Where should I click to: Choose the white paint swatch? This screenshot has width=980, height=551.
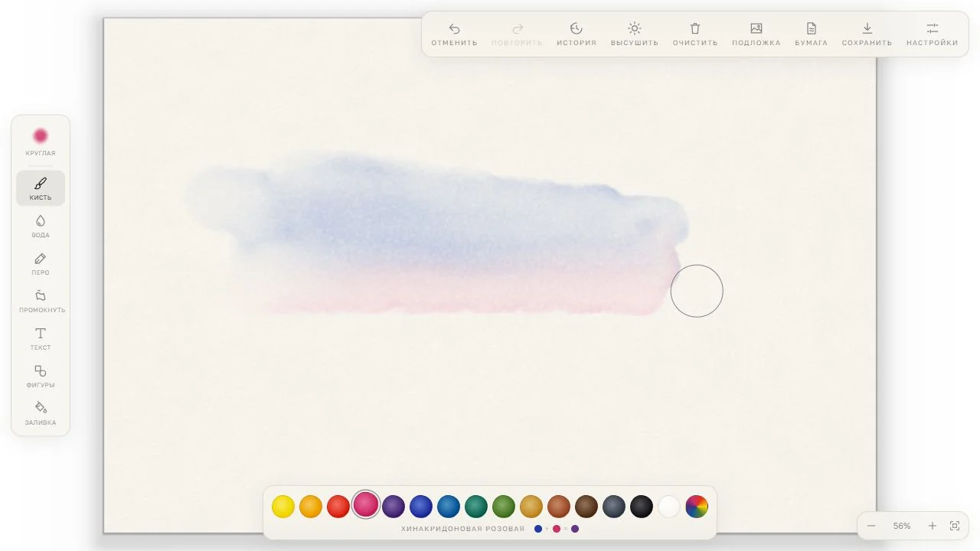pyautogui.click(x=669, y=507)
